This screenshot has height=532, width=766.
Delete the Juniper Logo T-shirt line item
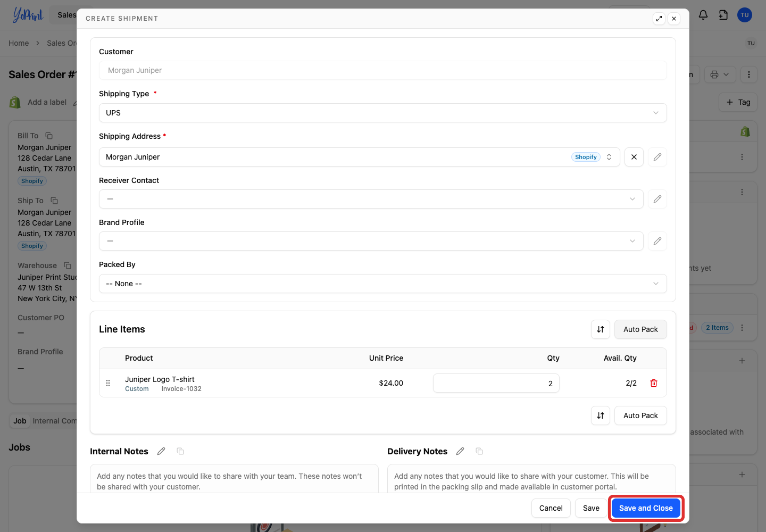(x=654, y=383)
